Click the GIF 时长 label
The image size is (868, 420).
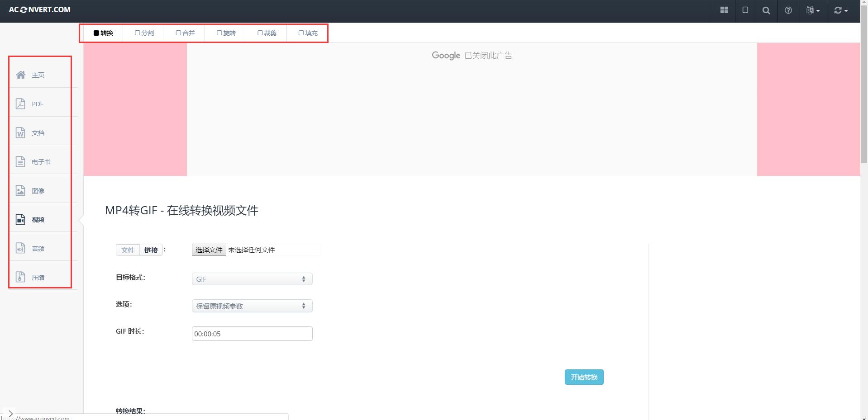(x=130, y=331)
